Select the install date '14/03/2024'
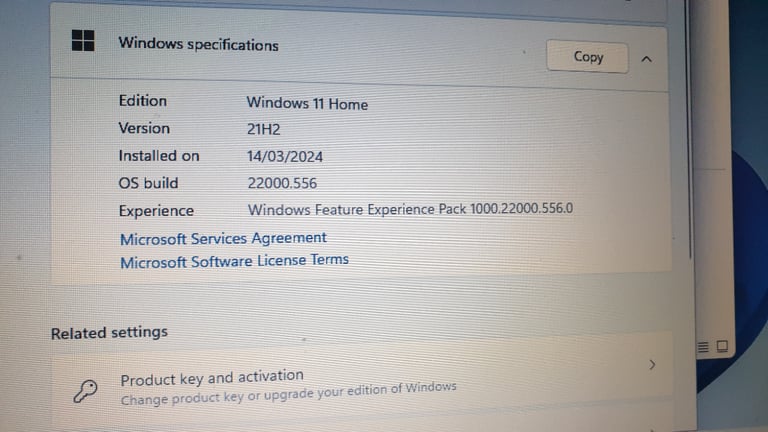Image resolution: width=768 pixels, height=432 pixels. tap(285, 156)
